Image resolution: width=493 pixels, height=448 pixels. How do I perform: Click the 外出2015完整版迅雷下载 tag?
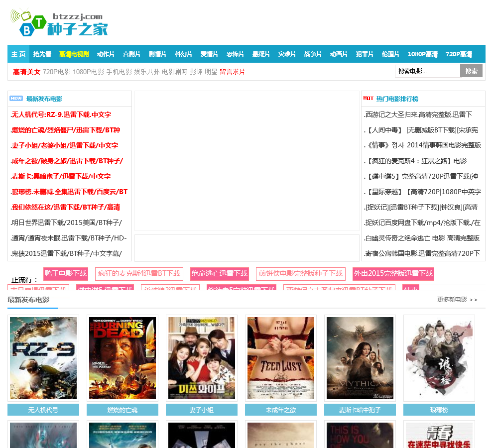tap(393, 273)
